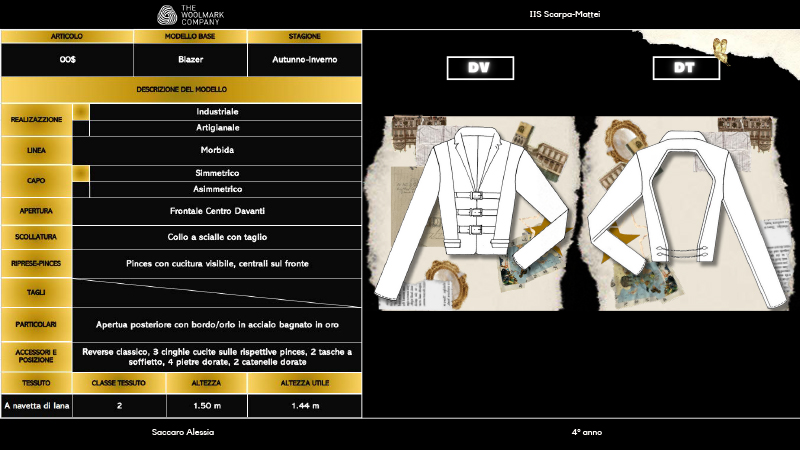The image size is (800, 450).
Task: Check the empty Artigianale box
Action: [x=81, y=127]
